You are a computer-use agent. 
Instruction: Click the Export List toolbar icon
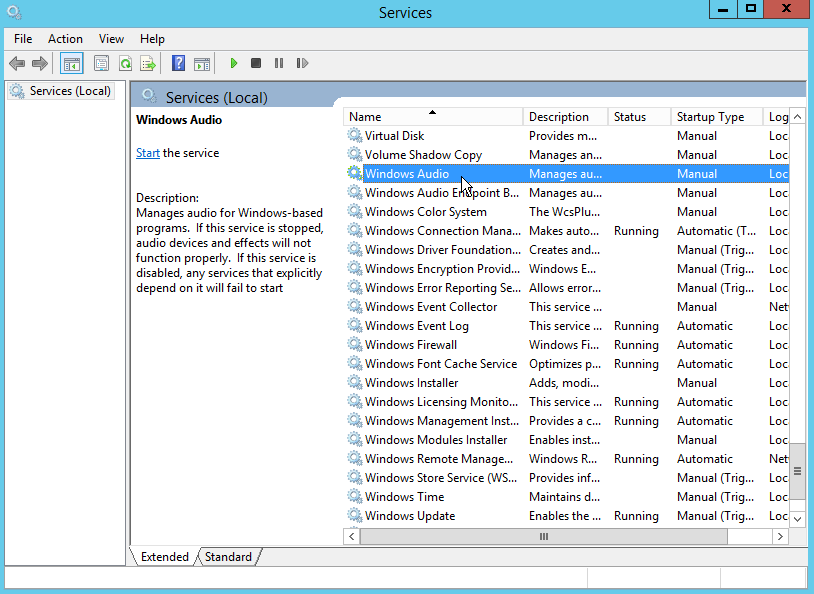pos(148,63)
